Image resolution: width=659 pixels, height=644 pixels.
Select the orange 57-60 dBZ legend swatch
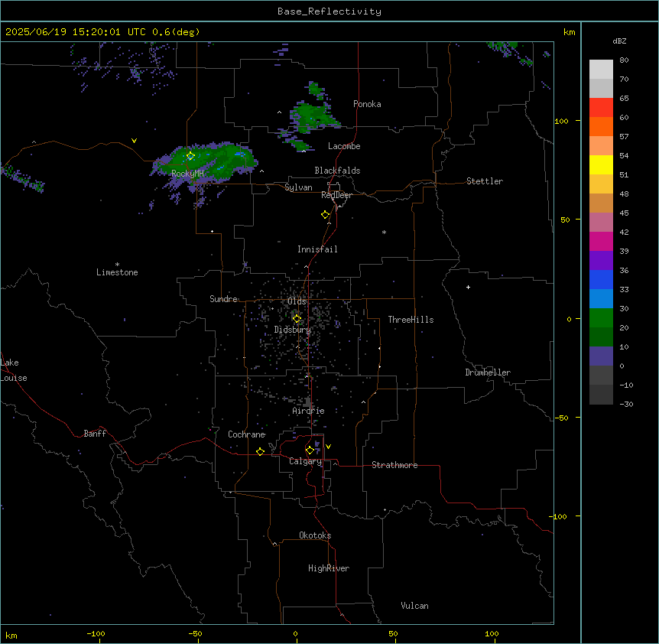coord(601,126)
